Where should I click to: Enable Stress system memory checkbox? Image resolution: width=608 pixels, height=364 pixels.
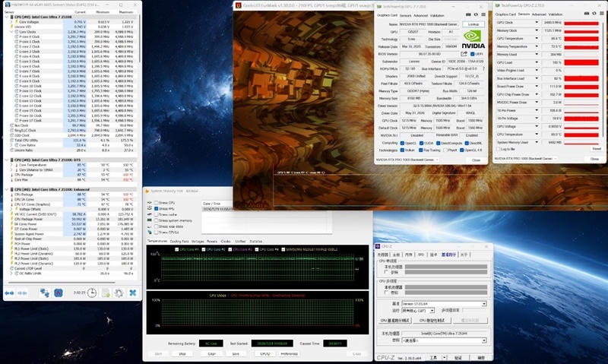point(157,220)
